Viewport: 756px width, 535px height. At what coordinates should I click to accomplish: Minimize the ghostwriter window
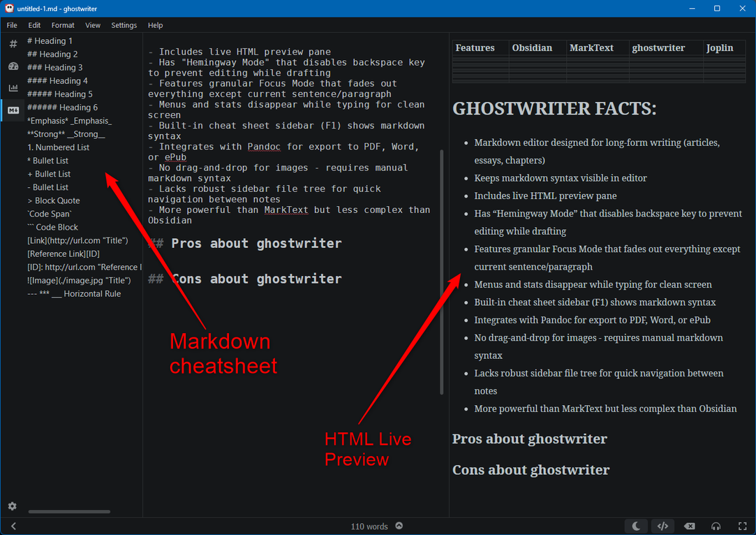click(x=692, y=8)
